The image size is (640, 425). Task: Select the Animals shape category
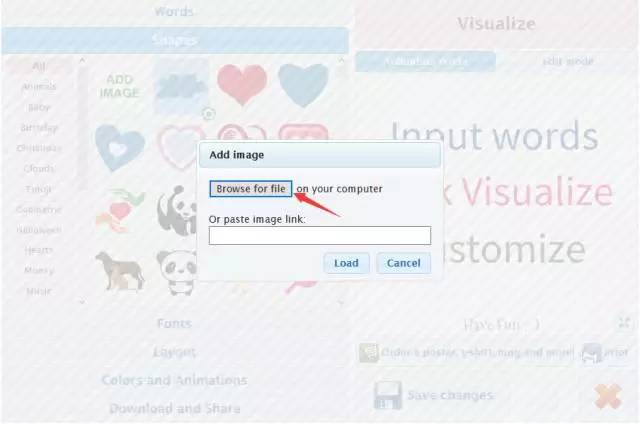pyautogui.click(x=39, y=87)
